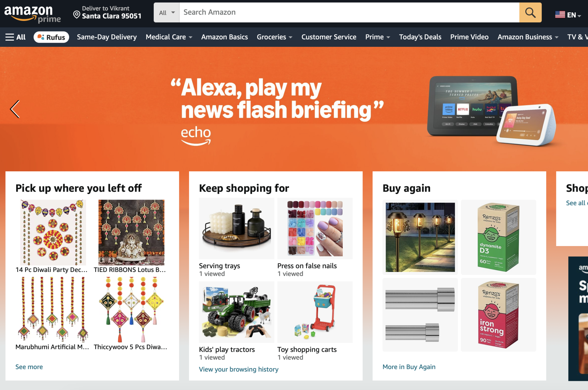Click the US flag language icon
The height and width of the screenshot is (390, 588).
[x=560, y=14]
